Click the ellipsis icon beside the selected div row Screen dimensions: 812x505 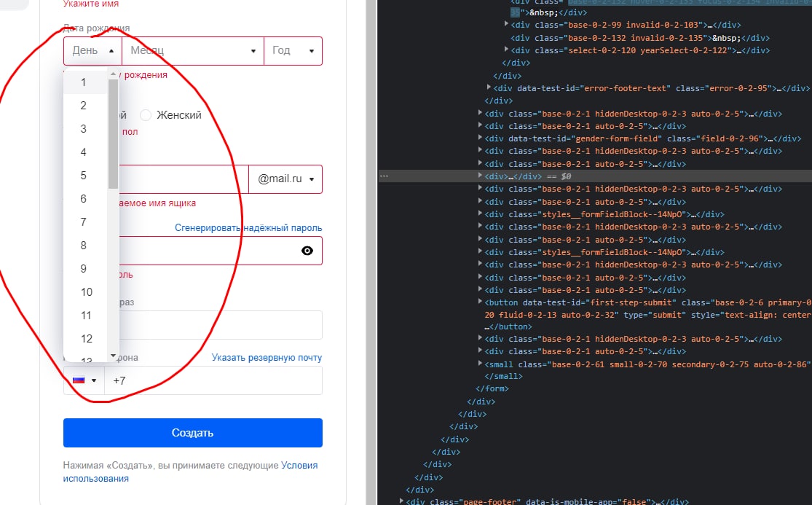[384, 176]
